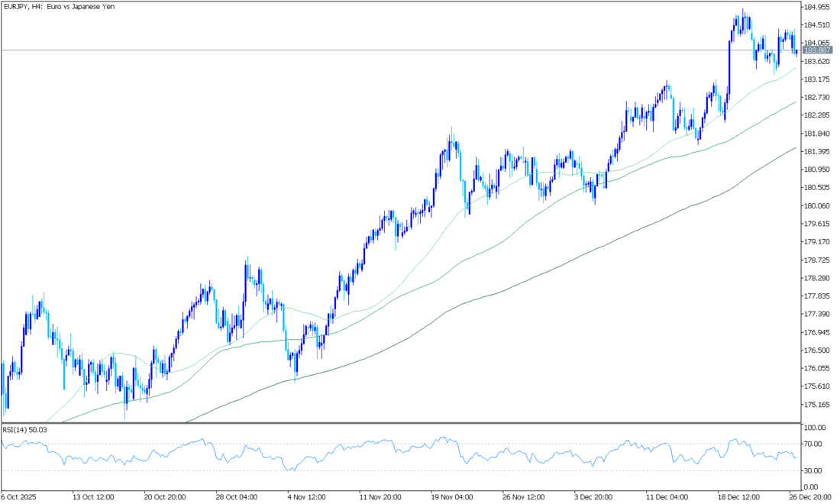Select the 20 Oct 20:00 time label
Image resolution: width=840 pixels, height=504 pixels.
(164, 496)
